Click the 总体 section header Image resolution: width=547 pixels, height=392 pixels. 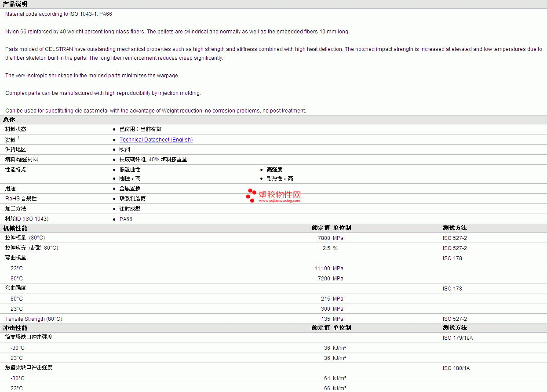coord(9,120)
